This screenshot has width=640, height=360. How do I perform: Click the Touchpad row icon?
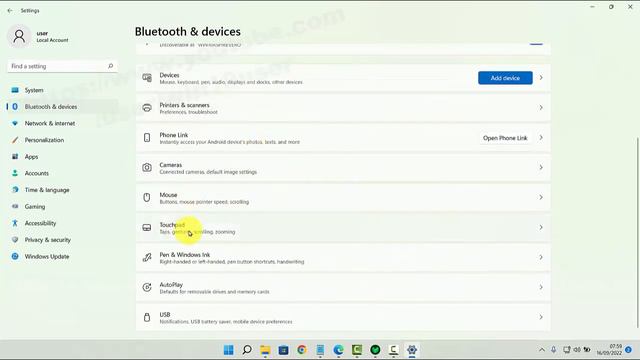coord(147,227)
